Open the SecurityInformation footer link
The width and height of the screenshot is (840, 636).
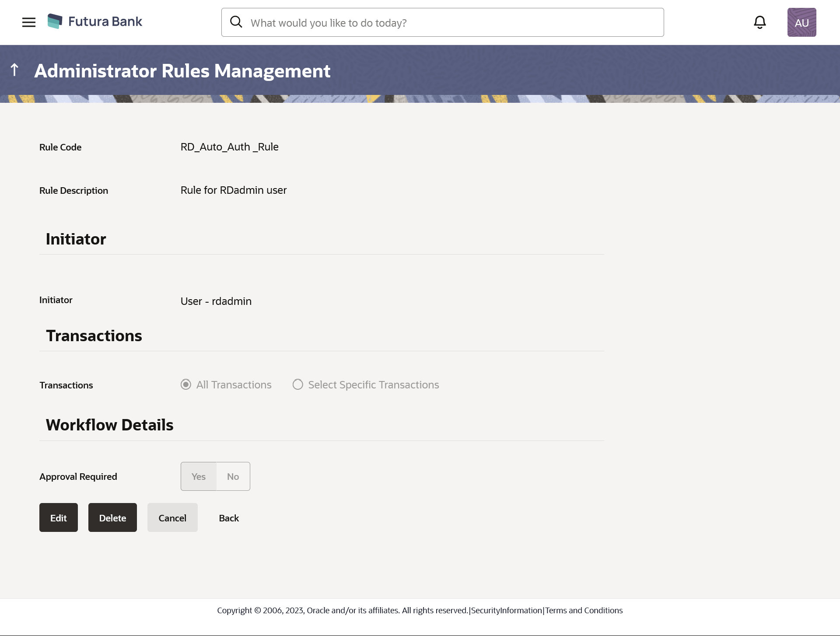507,610
